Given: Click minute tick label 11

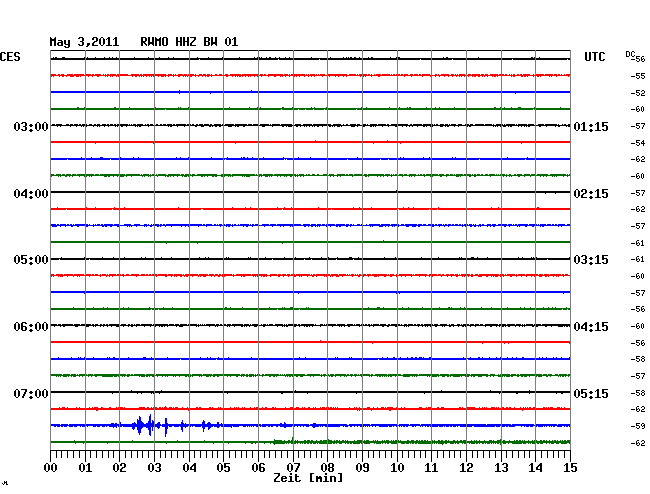Looking at the screenshot, I should pos(431,467).
